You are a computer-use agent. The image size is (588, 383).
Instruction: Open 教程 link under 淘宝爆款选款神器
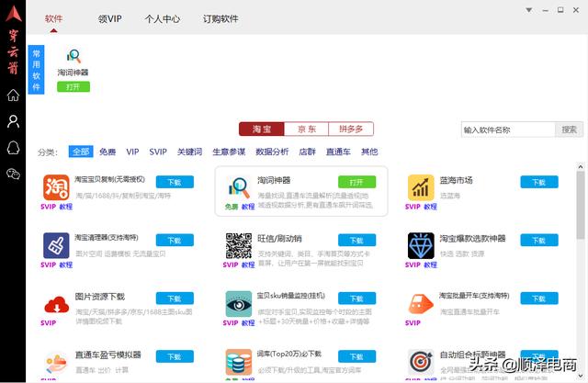(431, 265)
